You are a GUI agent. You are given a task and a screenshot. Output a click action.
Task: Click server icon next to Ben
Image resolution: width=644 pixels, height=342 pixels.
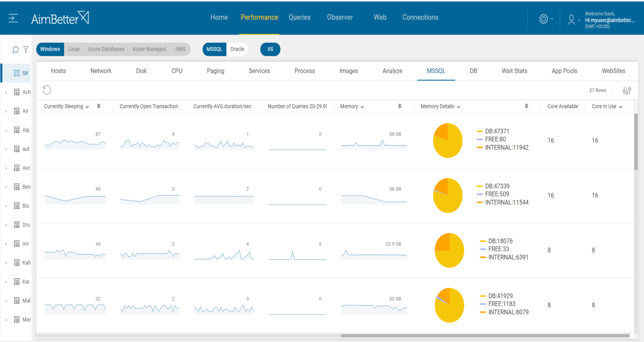(x=17, y=187)
